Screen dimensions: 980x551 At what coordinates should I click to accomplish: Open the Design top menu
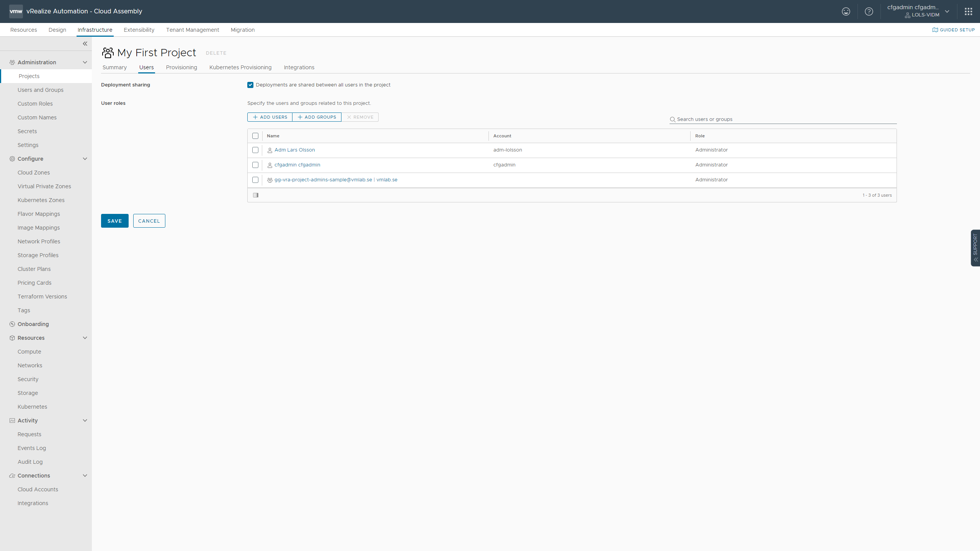[57, 30]
